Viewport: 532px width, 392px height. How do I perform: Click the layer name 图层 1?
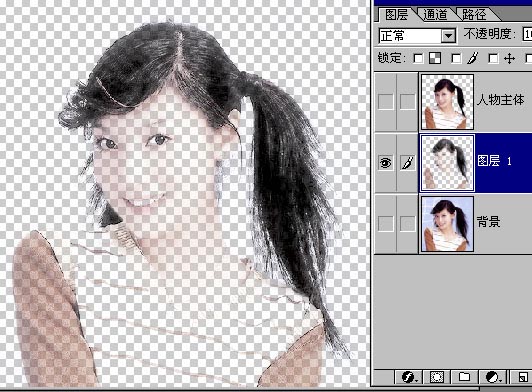point(494,161)
